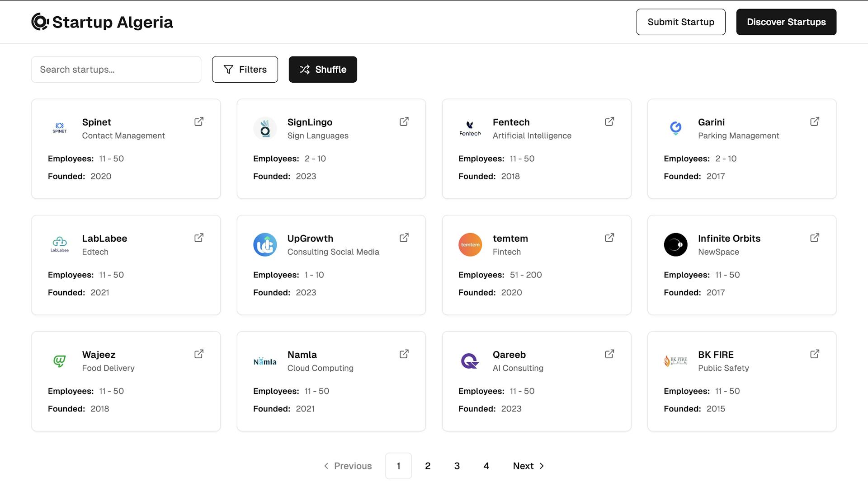The width and height of the screenshot is (868, 491).
Task: Select the Submit Startup menu item
Action: [681, 22]
